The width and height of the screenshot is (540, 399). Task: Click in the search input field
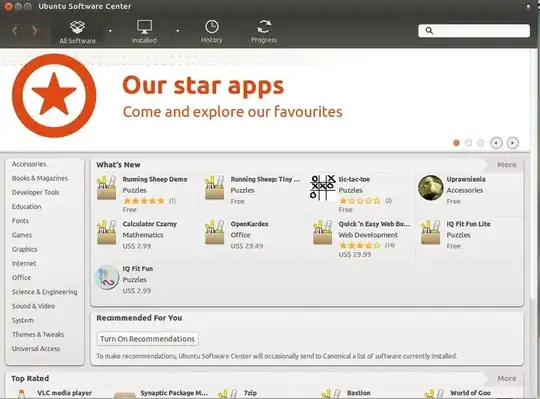[x=474, y=31]
